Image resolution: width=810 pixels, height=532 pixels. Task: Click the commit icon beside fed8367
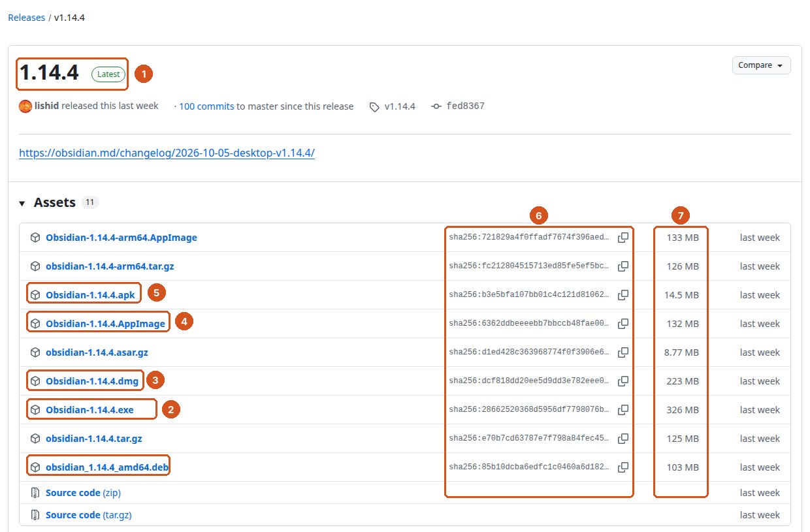click(x=436, y=106)
